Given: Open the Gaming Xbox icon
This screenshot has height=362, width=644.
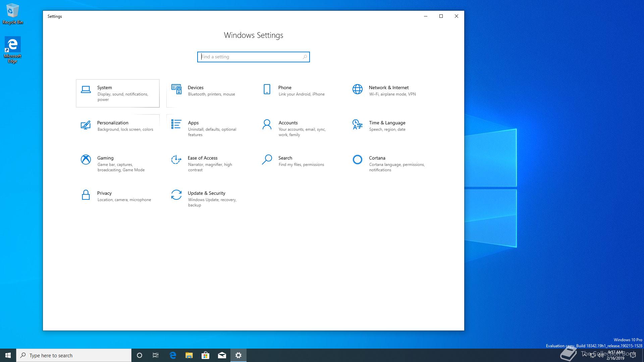Looking at the screenshot, I should click(86, 160).
